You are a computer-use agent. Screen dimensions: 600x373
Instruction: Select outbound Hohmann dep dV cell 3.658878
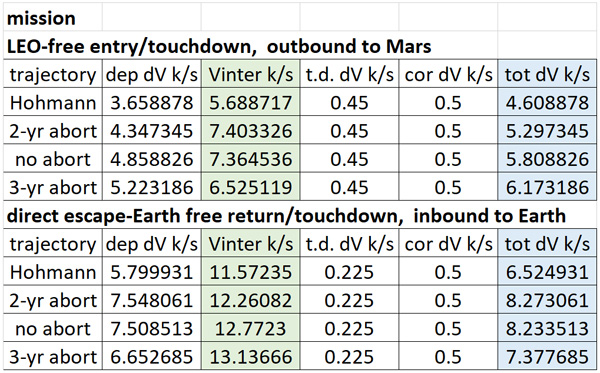152,102
